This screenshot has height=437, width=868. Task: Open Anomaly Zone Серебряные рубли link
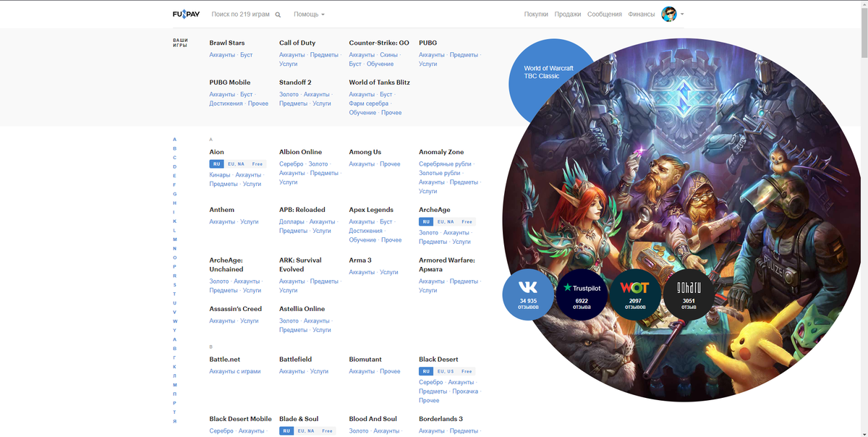click(445, 164)
